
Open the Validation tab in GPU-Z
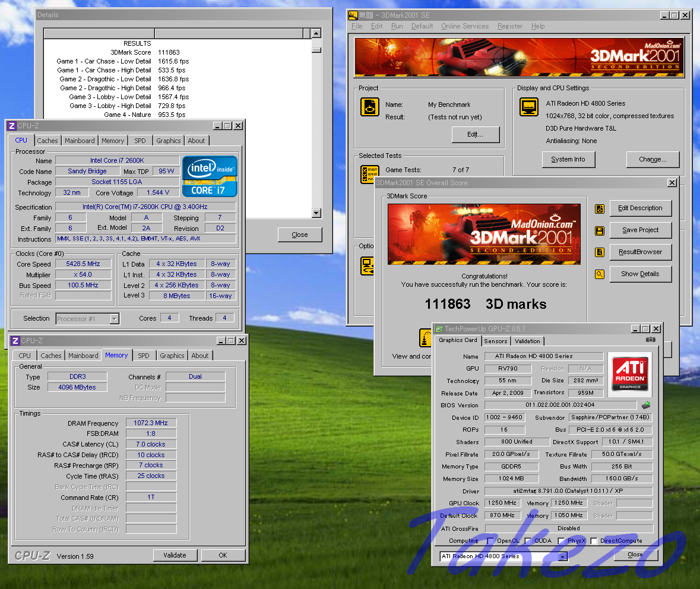(x=527, y=341)
